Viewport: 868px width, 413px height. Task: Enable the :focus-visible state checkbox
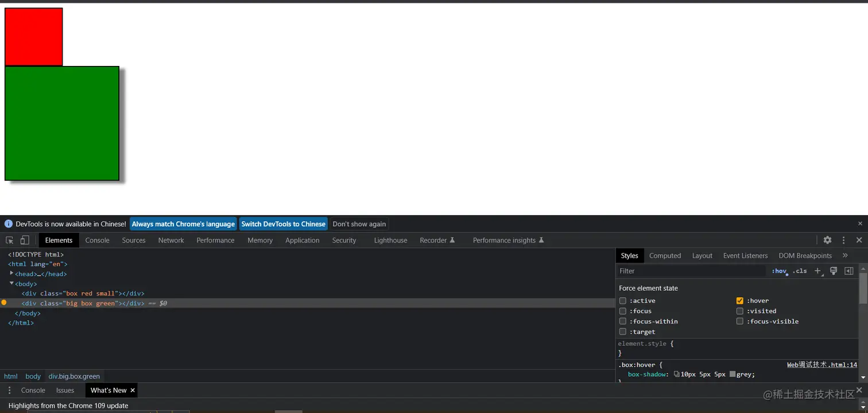[x=740, y=321]
